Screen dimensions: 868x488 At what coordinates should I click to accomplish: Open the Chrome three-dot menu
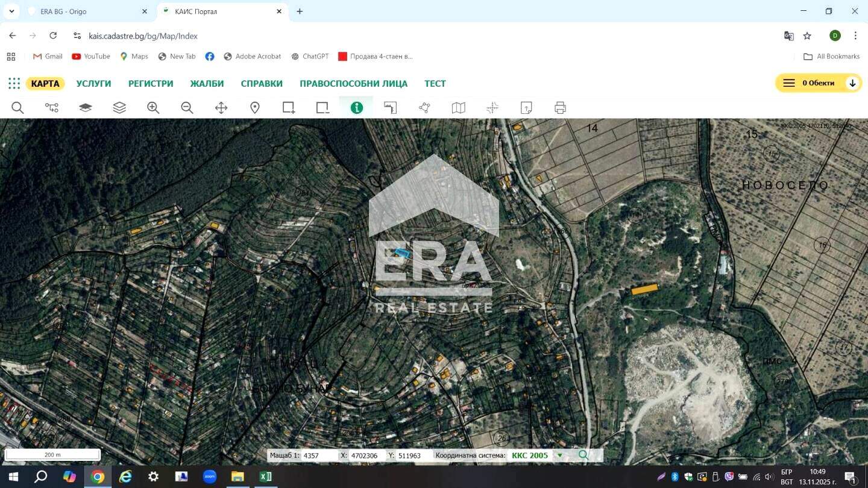[855, 36]
